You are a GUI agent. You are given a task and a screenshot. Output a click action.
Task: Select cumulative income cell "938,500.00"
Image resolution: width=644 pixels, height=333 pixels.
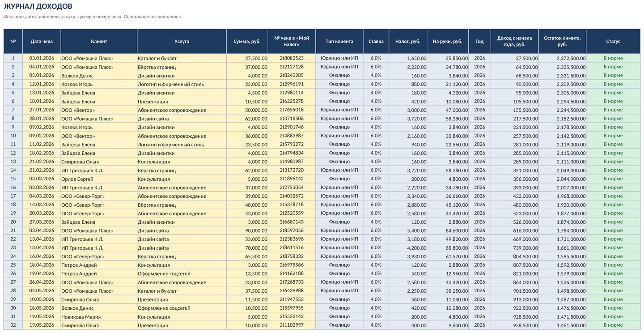[514, 325]
